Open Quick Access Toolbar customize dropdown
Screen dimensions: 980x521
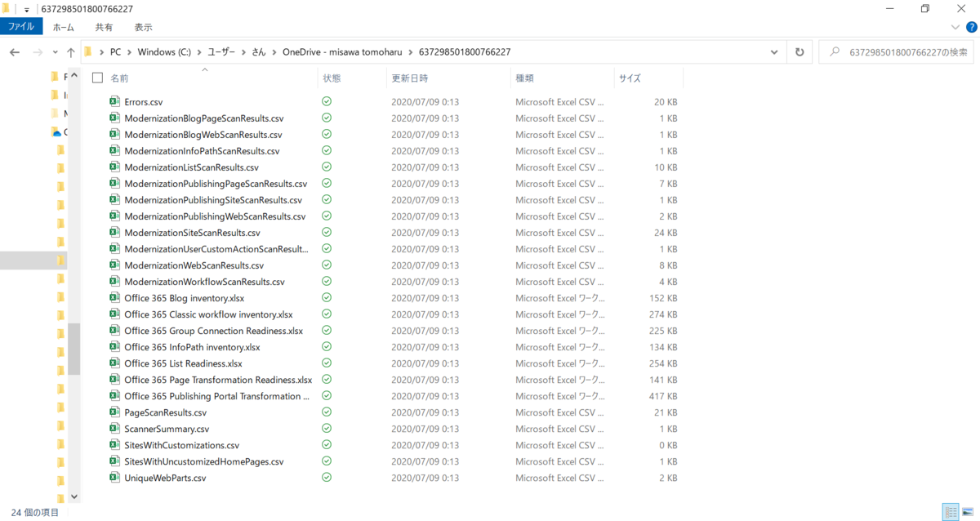tap(27, 10)
